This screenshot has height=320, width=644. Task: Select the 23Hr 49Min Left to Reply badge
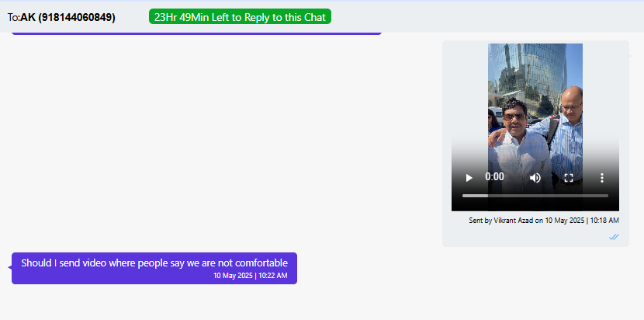(x=240, y=17)
